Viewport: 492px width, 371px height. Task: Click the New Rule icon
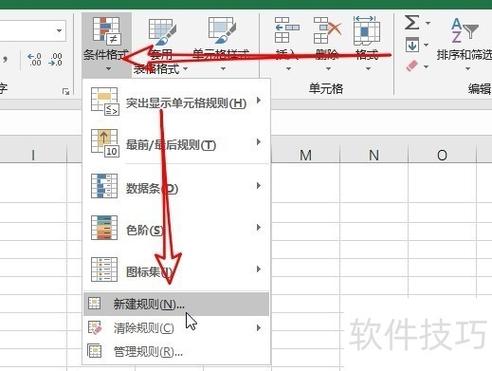(x=94, y=303)
